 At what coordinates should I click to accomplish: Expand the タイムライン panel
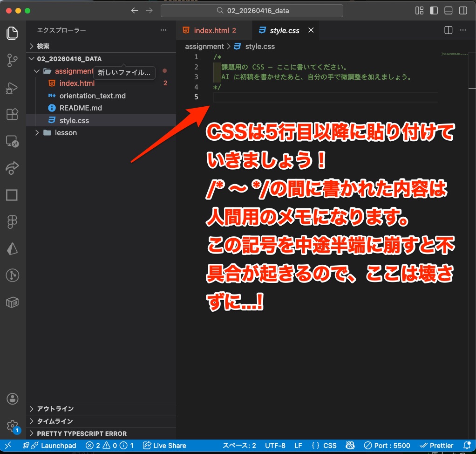click(101, 421)
